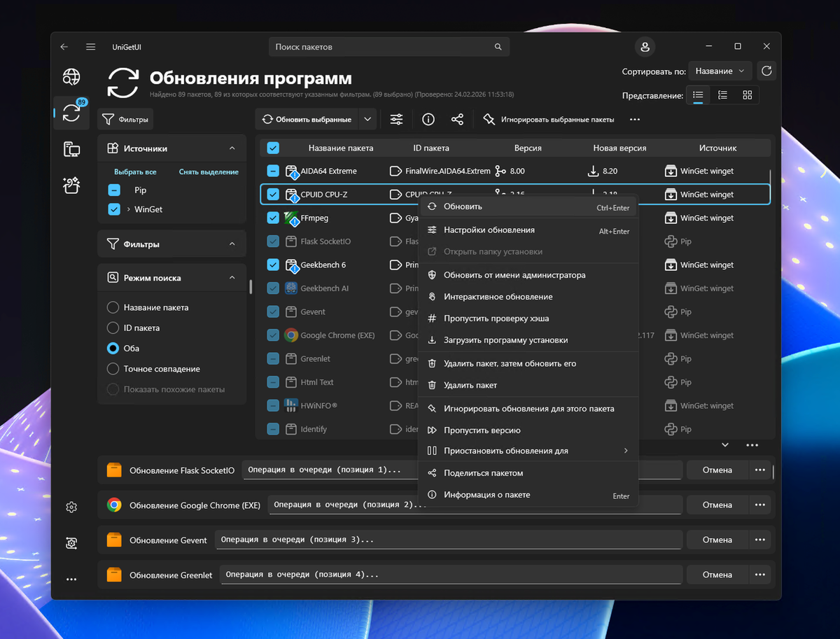Viewport: 840px width, 639px height.
Task: Expand the WinGet source tree arrow
Action: coord(129,209)
